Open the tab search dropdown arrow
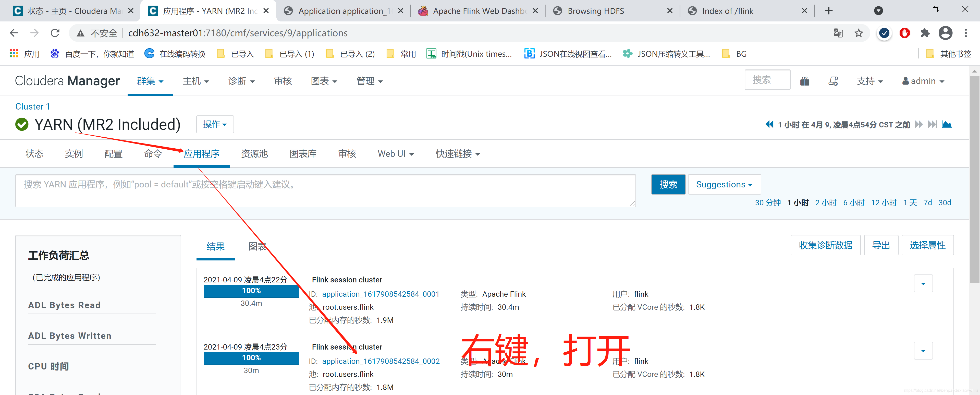 click(878, 11)
